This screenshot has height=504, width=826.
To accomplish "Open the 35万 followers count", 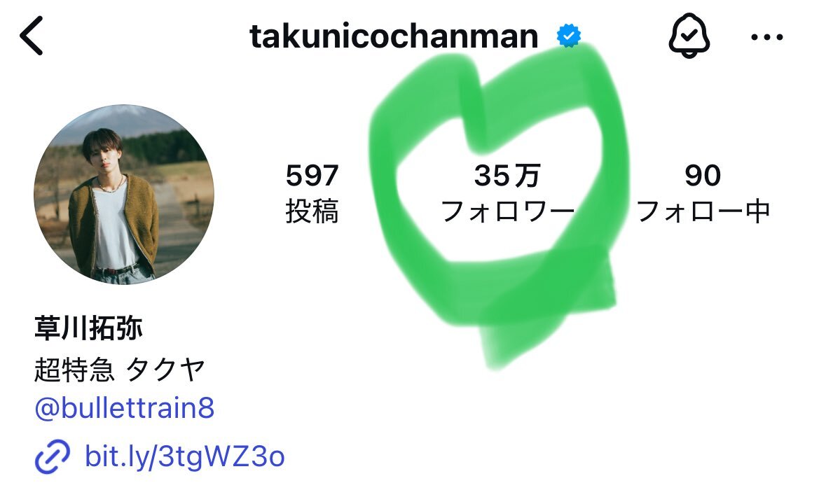I will tap(507, 175).
